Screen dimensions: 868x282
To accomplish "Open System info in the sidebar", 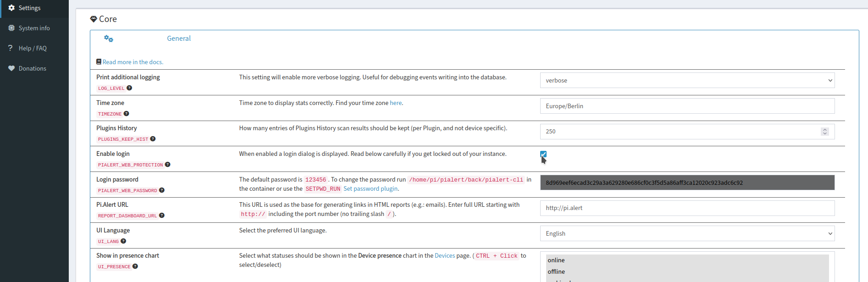I will pos(34,28).
